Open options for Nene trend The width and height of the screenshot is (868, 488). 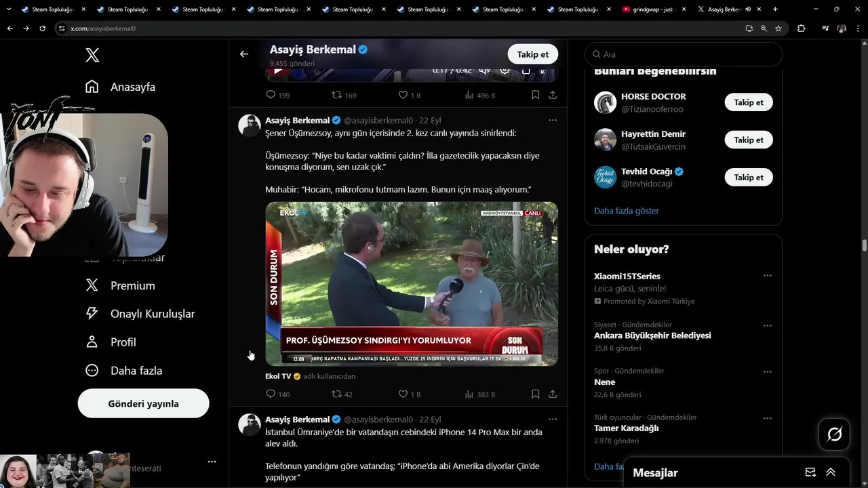click(x=768, y=371)
